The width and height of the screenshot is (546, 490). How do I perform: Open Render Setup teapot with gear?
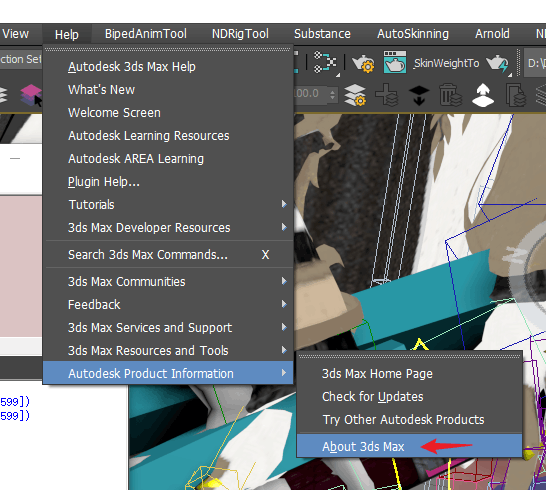(x=363, y=63)
